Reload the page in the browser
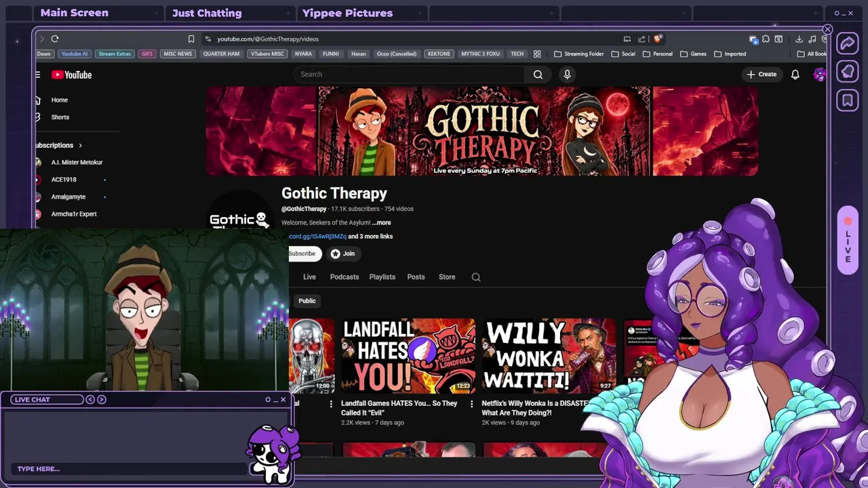This screenshot has height=488, width=868. tap(55, 39)
